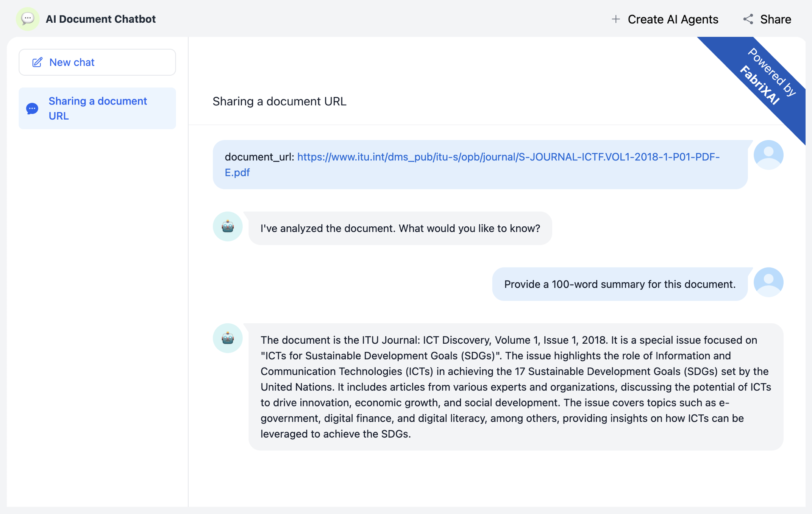Click the second robot avatar beside summary
Screen dimensions: 812x514
[227, 338]
